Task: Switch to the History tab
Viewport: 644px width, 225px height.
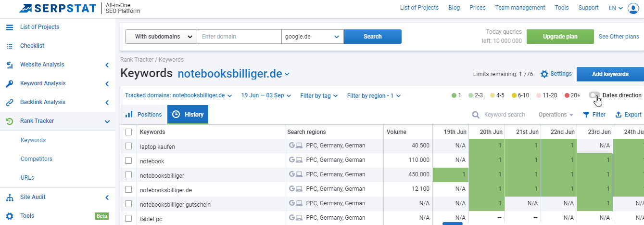Action: tap(188, 115)
